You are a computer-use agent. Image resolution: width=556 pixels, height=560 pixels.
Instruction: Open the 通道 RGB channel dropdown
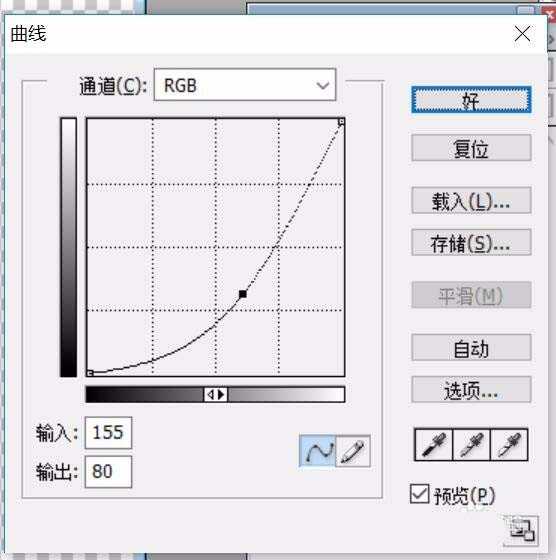tap(245, 85)
